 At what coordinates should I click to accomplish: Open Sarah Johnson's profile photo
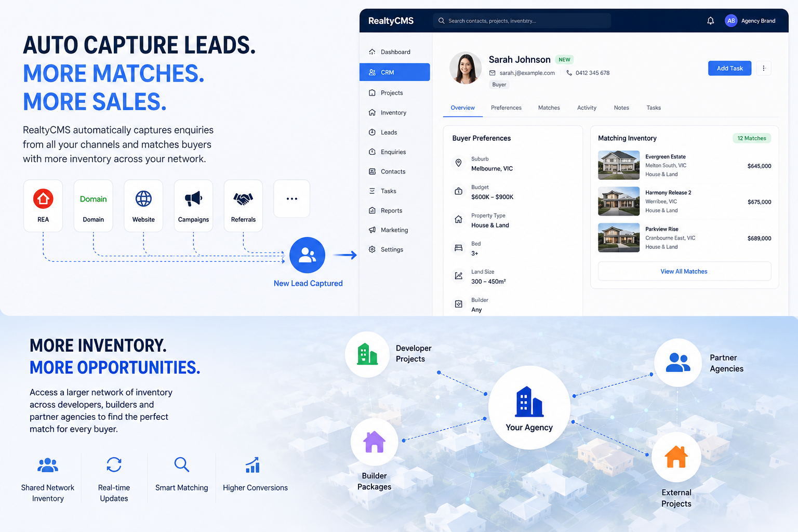pos(465,68)
